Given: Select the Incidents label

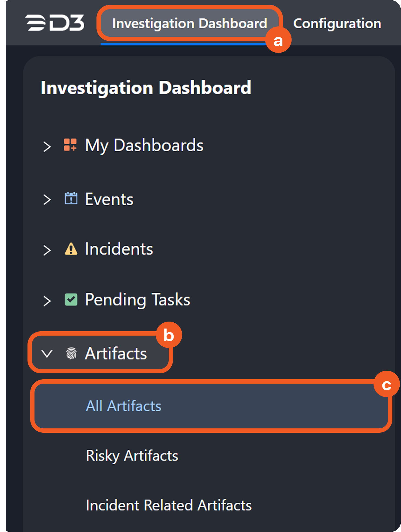Looking at the screenshot, I should 119,249.
